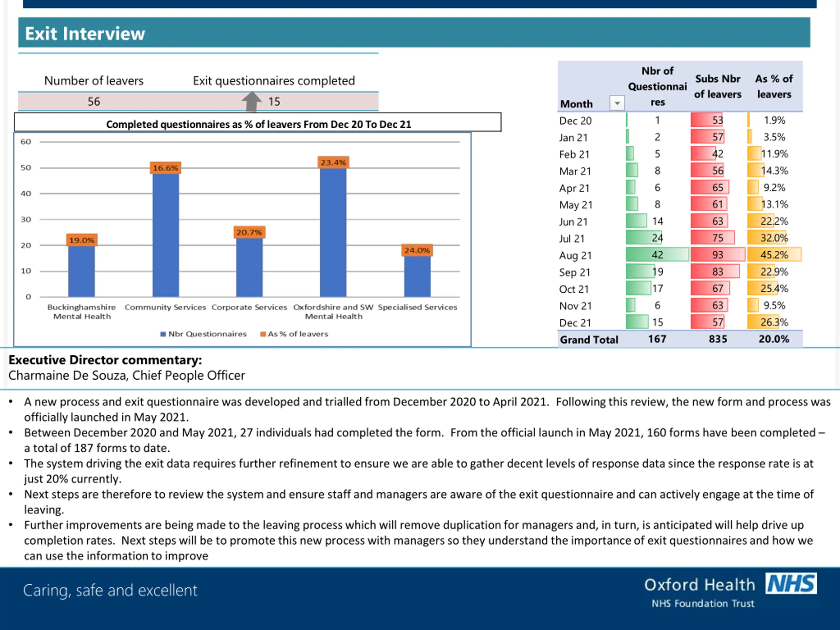The height and width of the screenshot is (630, 840).
Task: Select the May 21 row label
Action: tap(576, 205)
